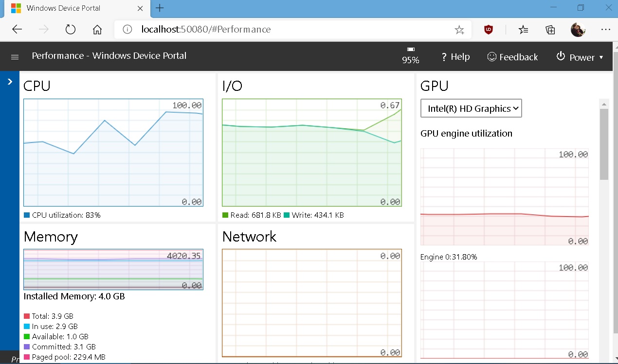Image resolution: width=618 pixels, height=364 pixels.
Task: Open the Feedback page
Action: point(512,57)
